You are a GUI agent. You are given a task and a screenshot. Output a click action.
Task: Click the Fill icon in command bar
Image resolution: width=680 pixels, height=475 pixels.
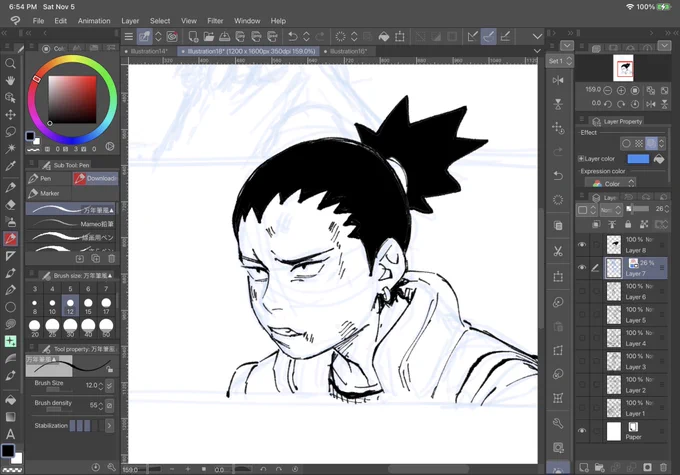[x=384, y=36]
